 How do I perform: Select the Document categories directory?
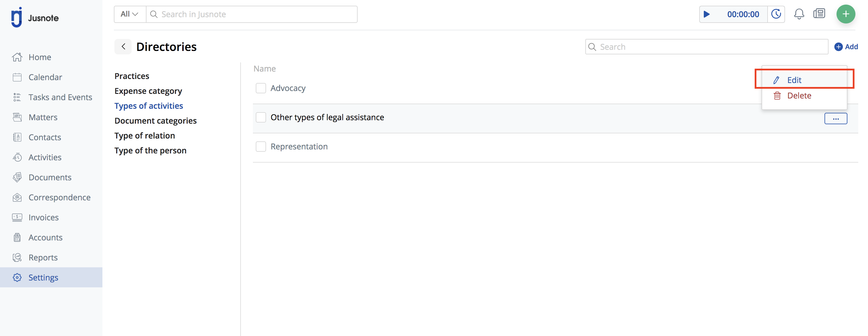155,121
